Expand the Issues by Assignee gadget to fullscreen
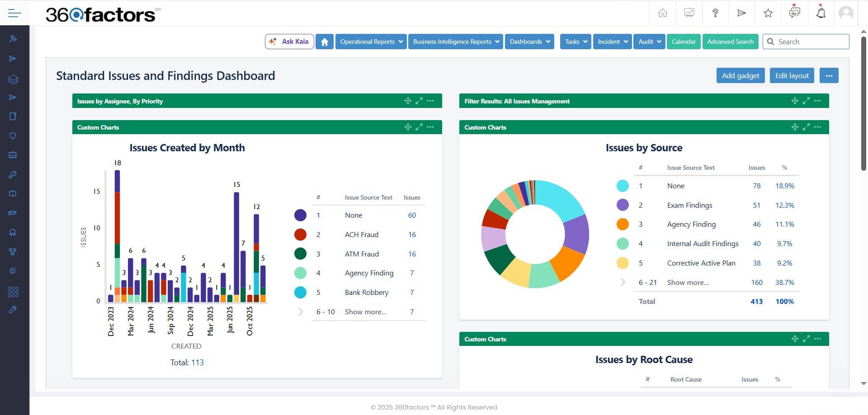 point(419,101)
